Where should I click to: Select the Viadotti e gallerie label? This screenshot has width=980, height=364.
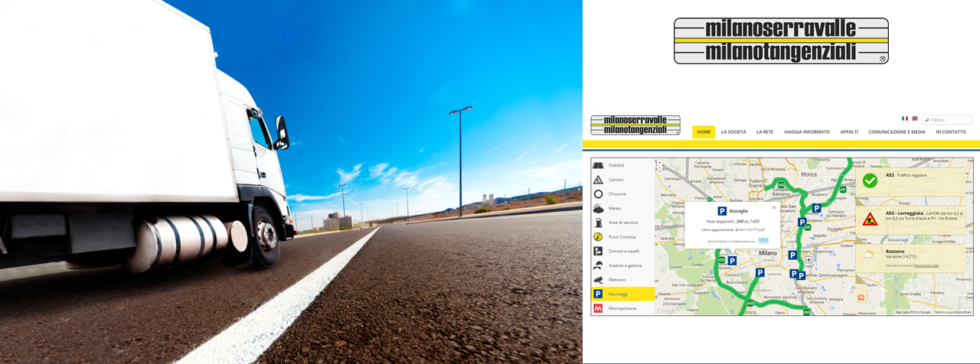point(625,265)
